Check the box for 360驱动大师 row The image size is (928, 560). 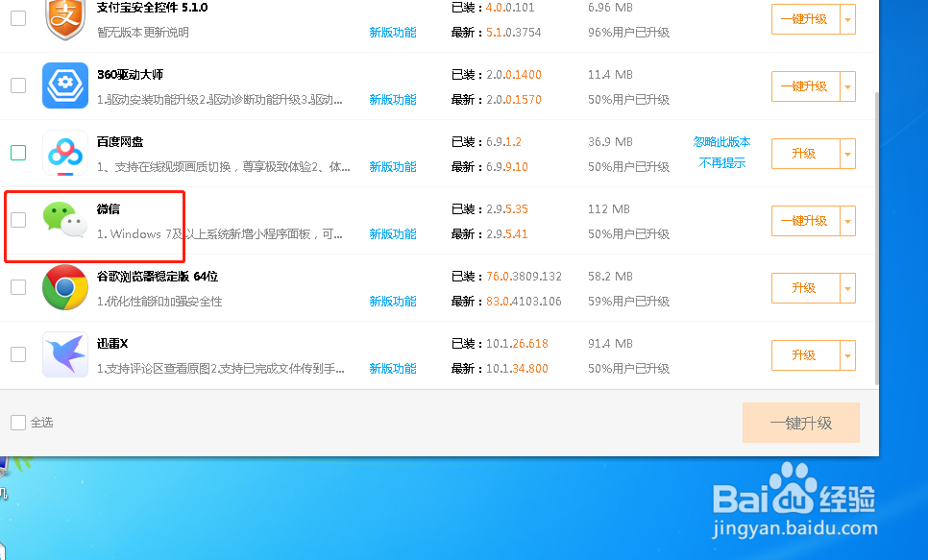click(x=18, y=85)
